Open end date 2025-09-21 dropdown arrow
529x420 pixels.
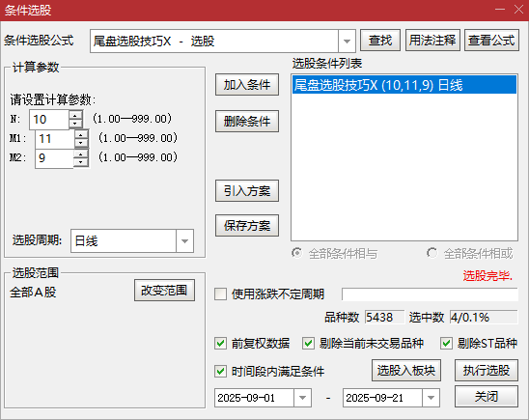coord(431,398)
